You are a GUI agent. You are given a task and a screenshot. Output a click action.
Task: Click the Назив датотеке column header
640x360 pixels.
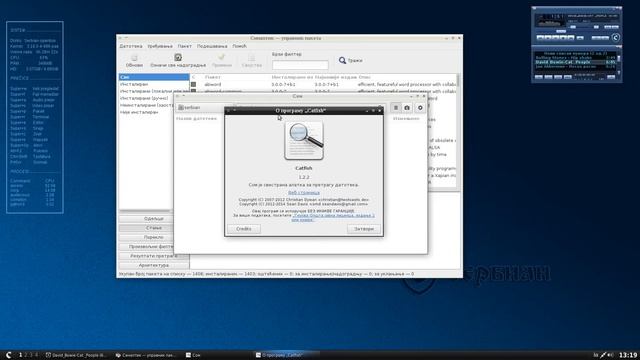[x=196, y=118]
